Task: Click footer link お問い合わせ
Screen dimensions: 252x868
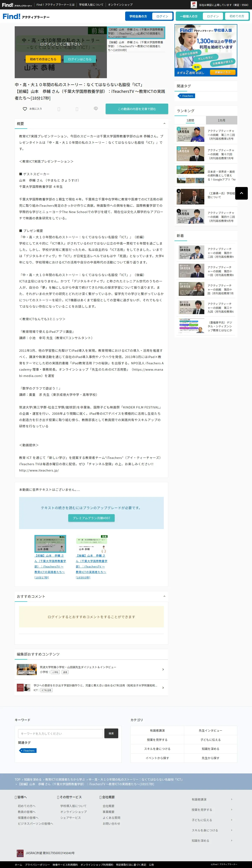Action: [x=112, y=823]
